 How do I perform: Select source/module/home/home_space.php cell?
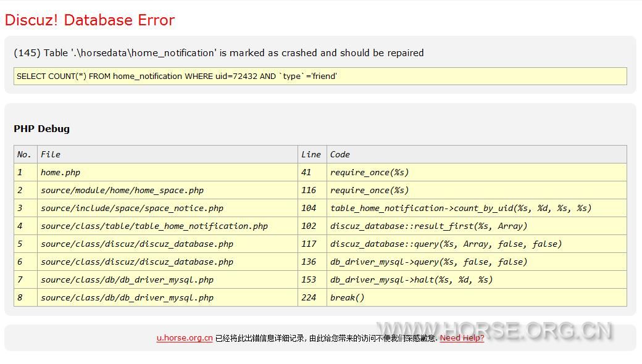(167, 190)
